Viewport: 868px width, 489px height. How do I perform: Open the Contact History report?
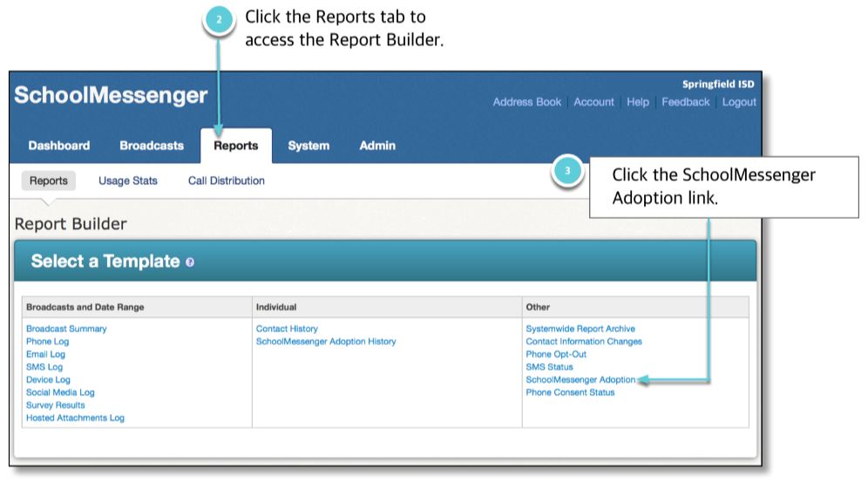287,329
